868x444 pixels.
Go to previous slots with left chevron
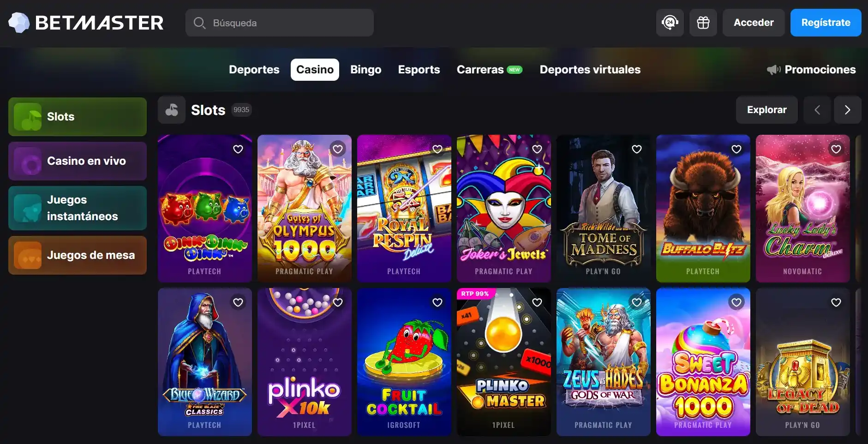point(817,110)
